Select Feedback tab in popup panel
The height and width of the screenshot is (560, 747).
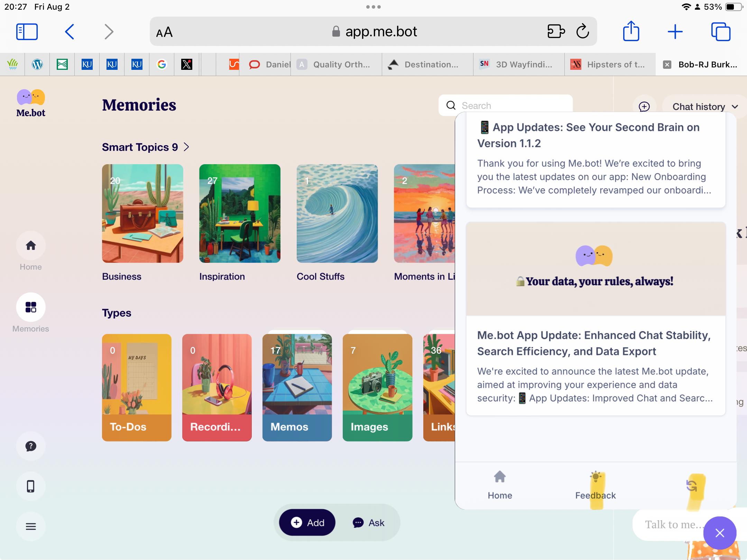(x=596, y=486)
